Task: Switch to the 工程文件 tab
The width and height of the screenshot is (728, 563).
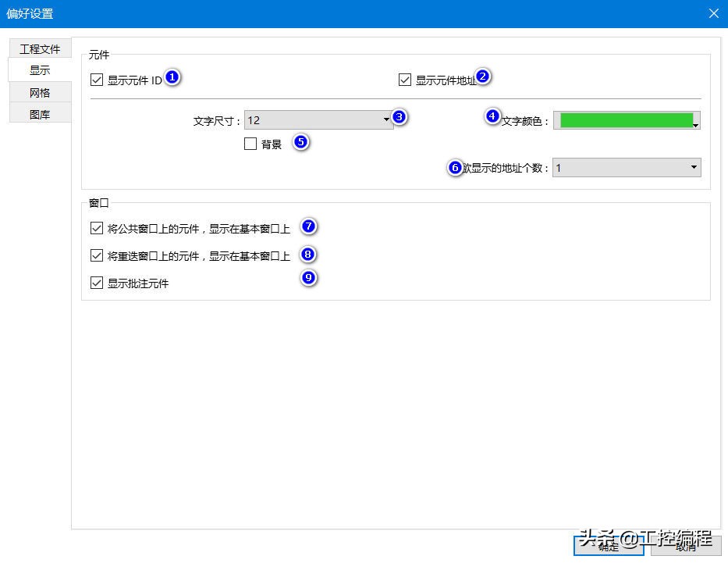Action: (x=40, y=48)
